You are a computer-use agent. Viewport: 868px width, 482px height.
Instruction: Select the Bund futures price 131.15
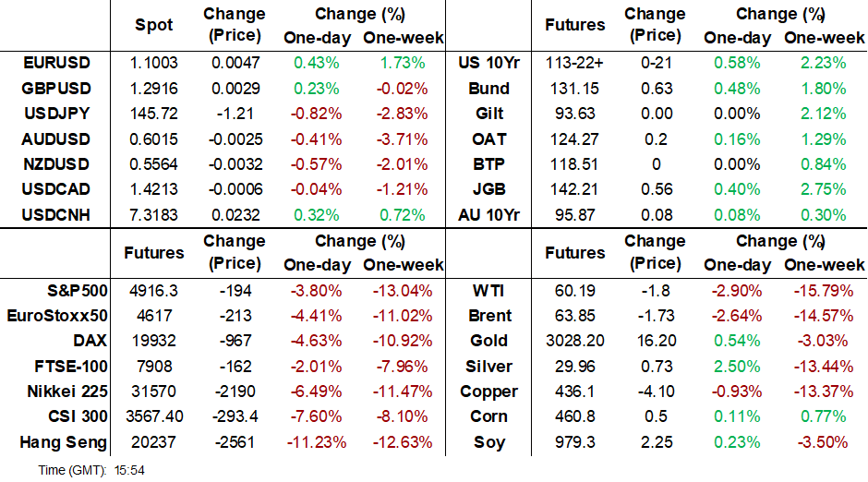pos(574,90)
